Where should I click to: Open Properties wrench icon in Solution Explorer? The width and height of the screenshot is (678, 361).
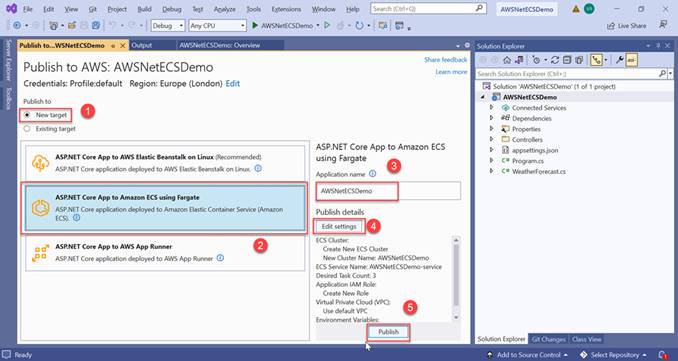(x=620, y=60)
